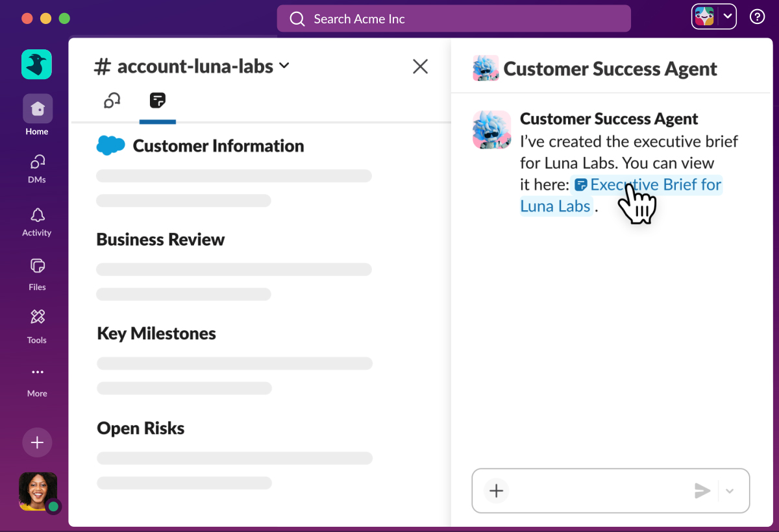Viewport: 779px width, 532px height.
Task: Expand the account-luna-labs channel menu
Action: [284, 66]
